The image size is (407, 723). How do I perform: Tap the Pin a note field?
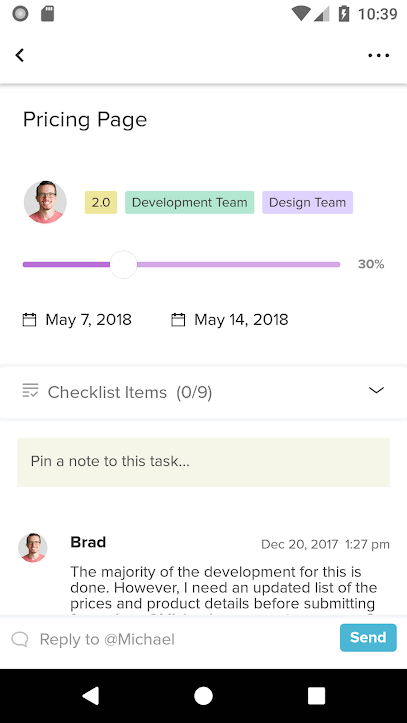pos(203,462)
